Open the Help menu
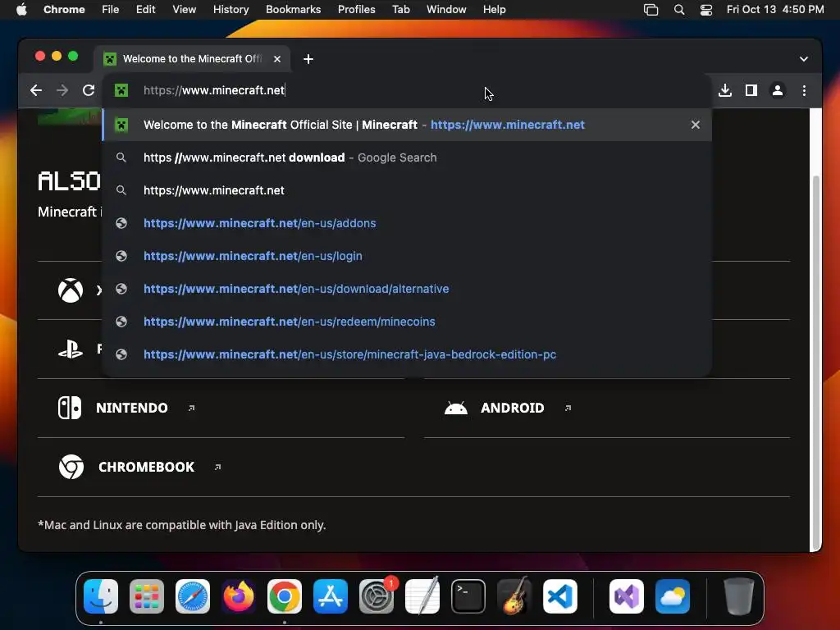Viewport: 840px width, 630px height. [494, 9]
